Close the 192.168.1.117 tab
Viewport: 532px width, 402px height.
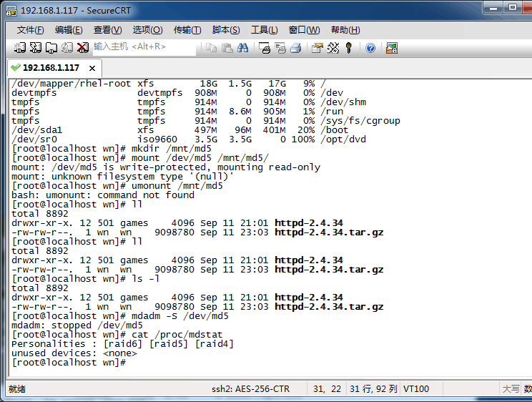click(x=92, y=68)
